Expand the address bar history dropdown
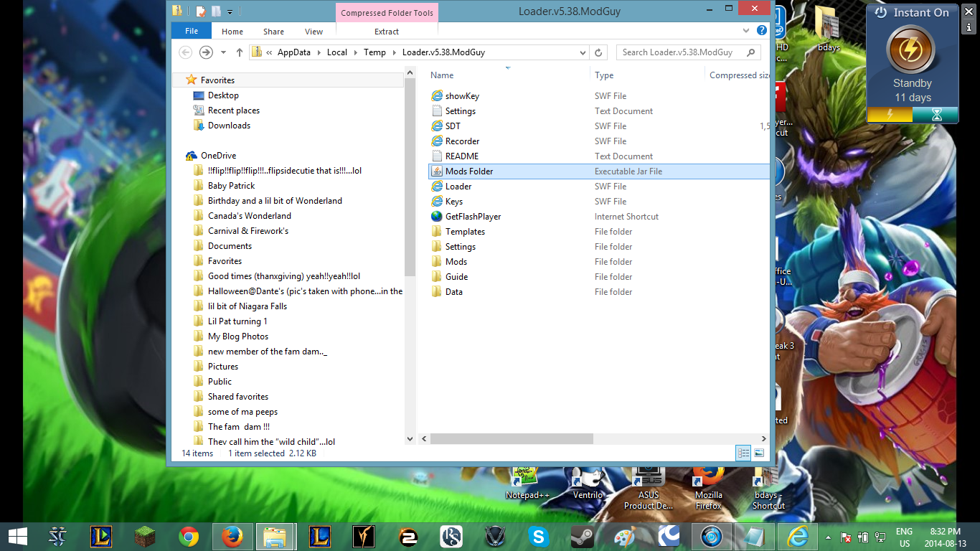 [583, 52]
